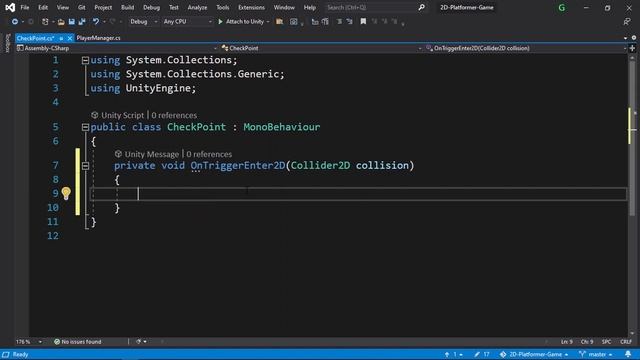Viewport: 640px width, 360px height.
Task: Click the Ln: 9 line indicator
Action: (567, 342)
